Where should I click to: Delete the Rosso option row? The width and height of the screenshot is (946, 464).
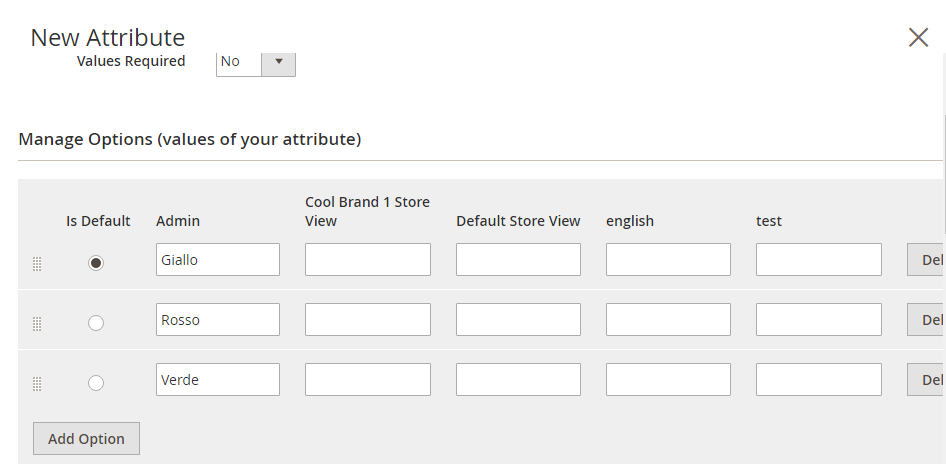[927, 320]
